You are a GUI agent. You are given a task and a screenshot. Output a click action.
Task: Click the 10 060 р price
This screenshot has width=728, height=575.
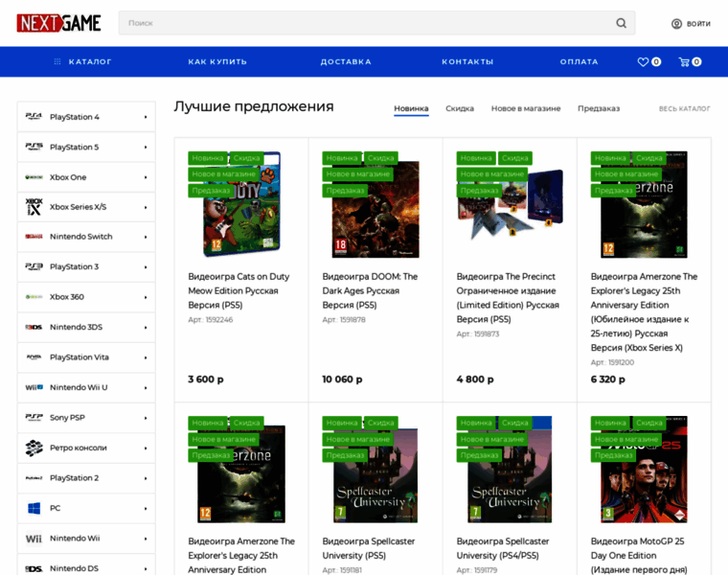click(x=342, y=379)
